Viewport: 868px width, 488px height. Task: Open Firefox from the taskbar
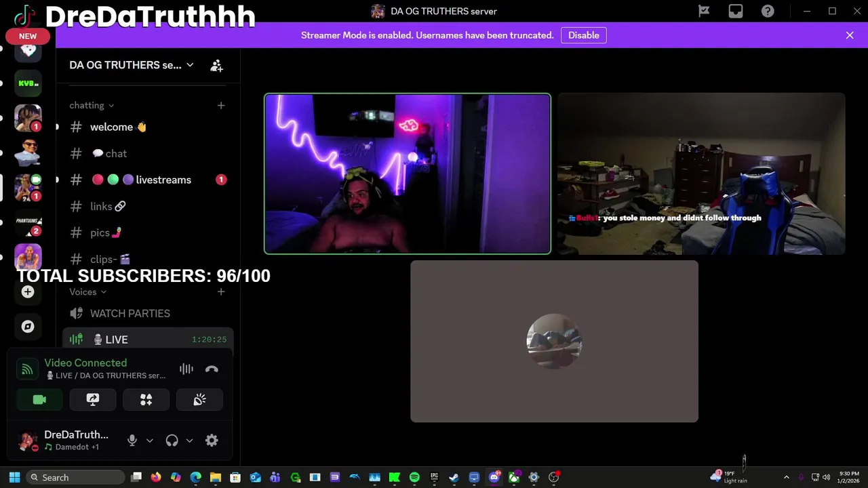(156, 477)
